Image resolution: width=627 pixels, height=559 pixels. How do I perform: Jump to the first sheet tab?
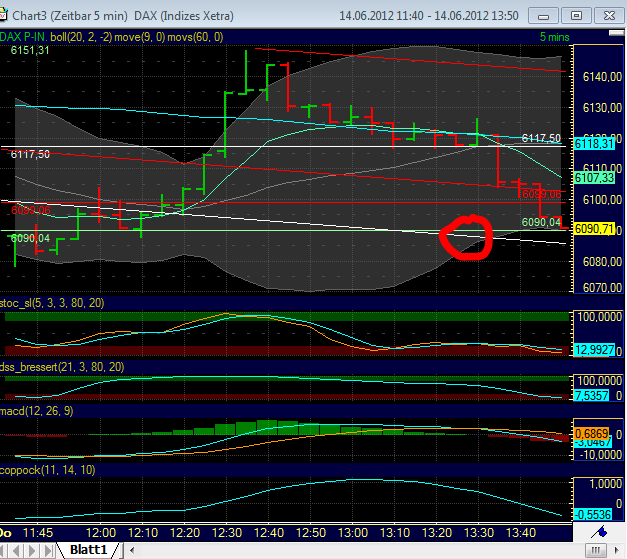pyautogui.click(x=4, y=551)
